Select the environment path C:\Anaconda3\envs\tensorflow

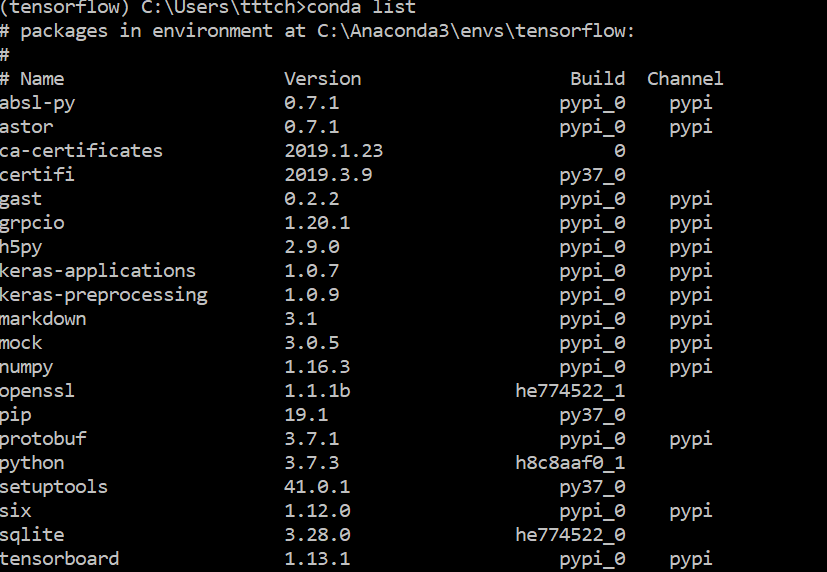pos(470,31)
